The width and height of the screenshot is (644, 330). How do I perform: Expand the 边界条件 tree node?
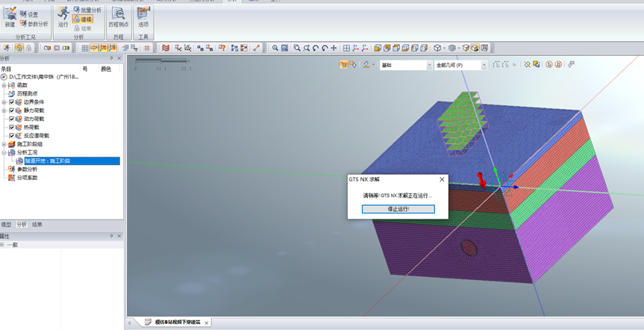pos(4,102)
